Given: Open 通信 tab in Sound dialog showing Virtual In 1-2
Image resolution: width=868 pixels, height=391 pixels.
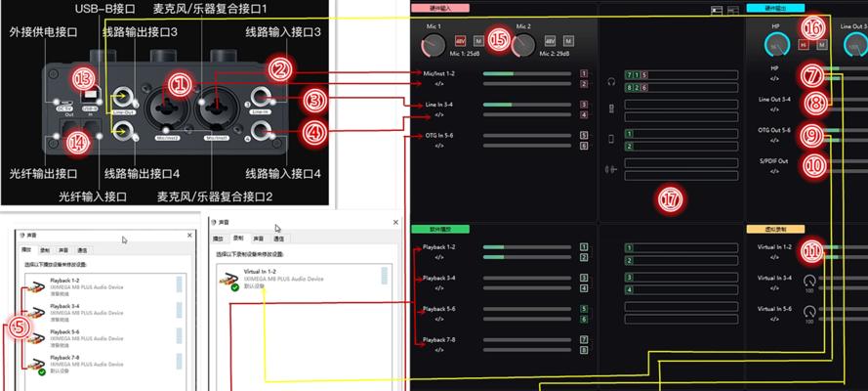Looking at the screenshot, I should point(278,239).
